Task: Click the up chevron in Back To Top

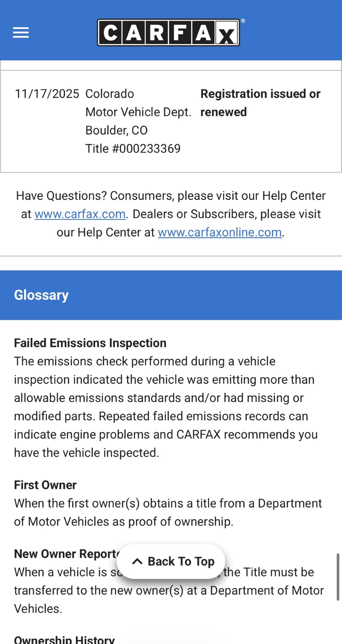Action: 137,561
